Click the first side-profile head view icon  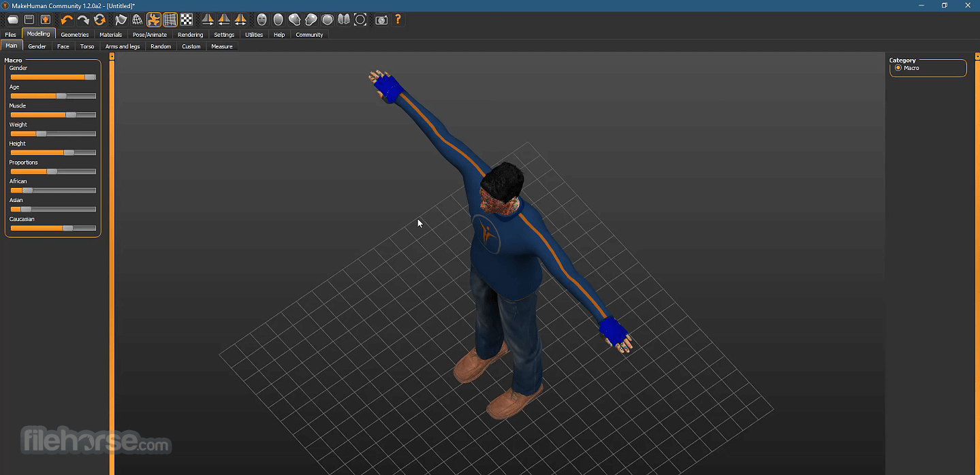click(x=295, y=20)
